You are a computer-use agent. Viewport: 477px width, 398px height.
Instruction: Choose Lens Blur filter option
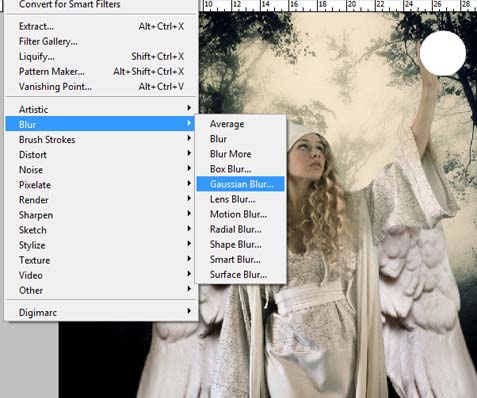(240, 199)
